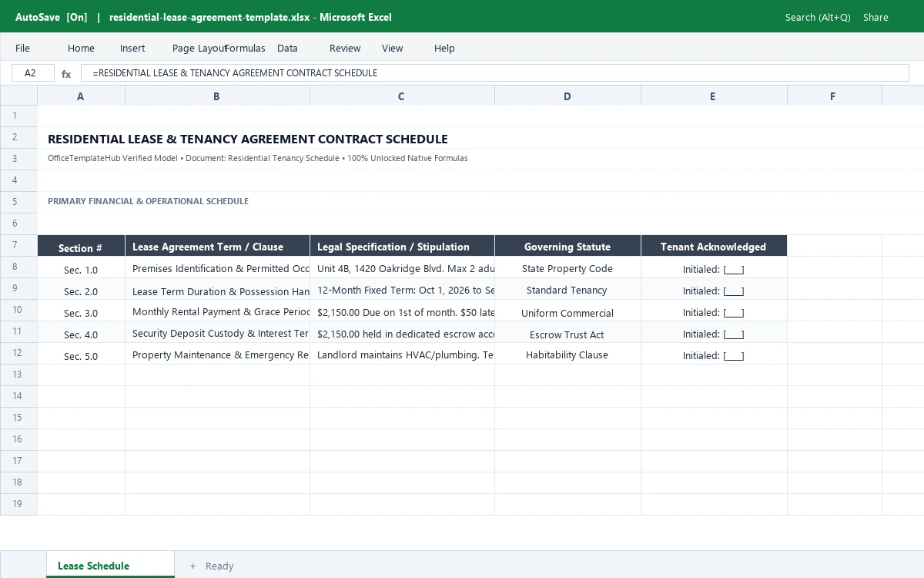Image resolution: width=924 pixels, height=578 pixels.
Task: Select column C header
Action: pos(402,96)
